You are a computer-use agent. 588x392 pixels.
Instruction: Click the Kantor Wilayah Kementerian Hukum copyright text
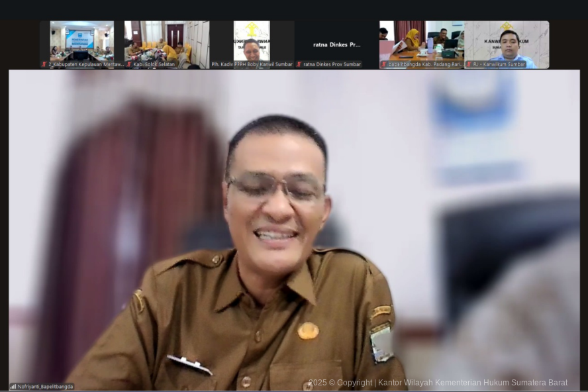click(438, 383)
